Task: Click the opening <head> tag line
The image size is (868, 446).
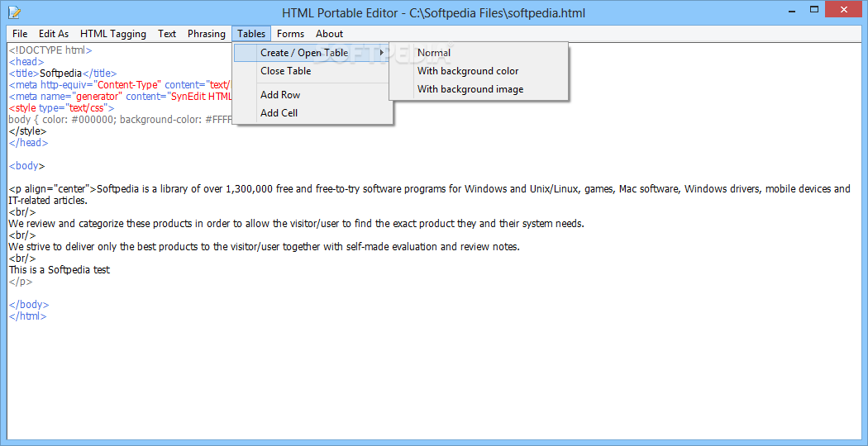Action: click(26, 61)
